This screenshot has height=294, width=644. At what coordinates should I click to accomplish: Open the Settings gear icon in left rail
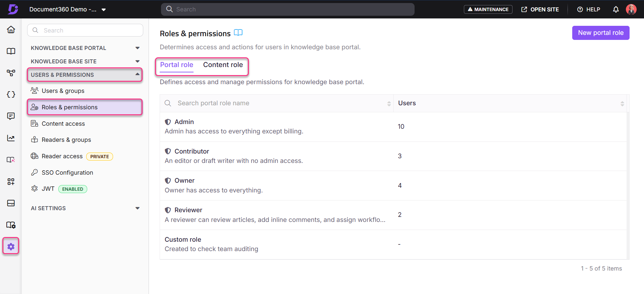coord(11,246)
